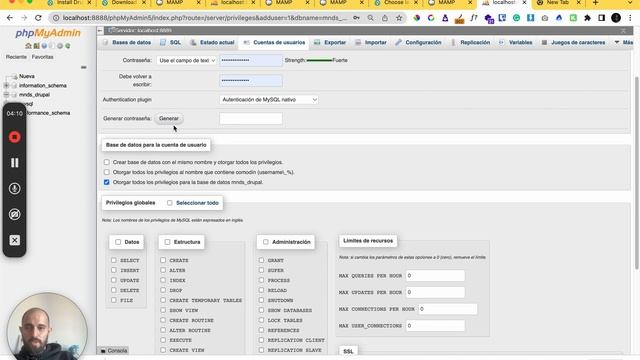Stop the screen recording
Image resolution: width=640 pixels, height=360 pixels.
tap(15, 137)
